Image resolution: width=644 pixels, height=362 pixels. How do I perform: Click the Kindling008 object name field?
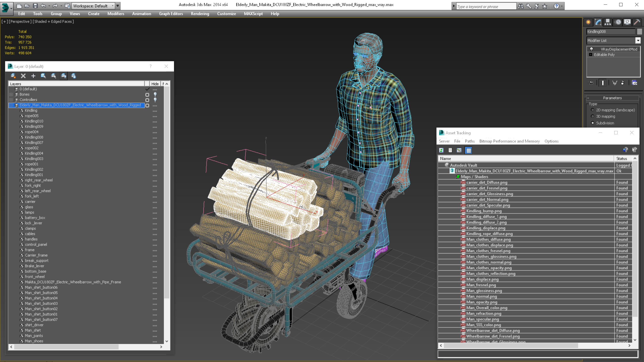pyautogui.click(x=610, y=32)
